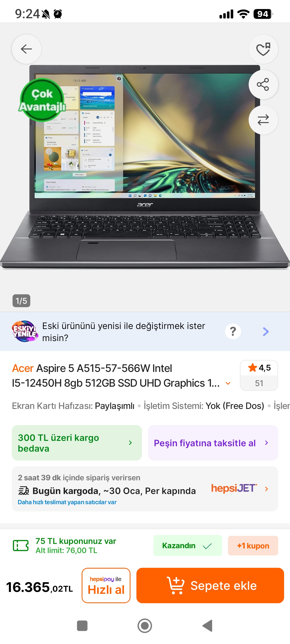Tap the Kazandın coupon checkmark button
The image size is (290, 644).
187,546
